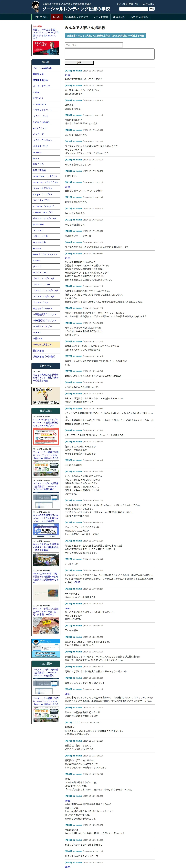Open LENDEX board link
The height and width of the screenshot is (868, 186).
tap(46, 152)
